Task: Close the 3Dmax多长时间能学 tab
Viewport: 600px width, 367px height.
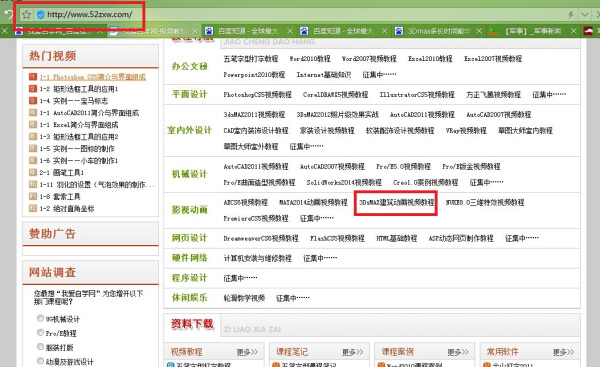Action: click(479, 31)
